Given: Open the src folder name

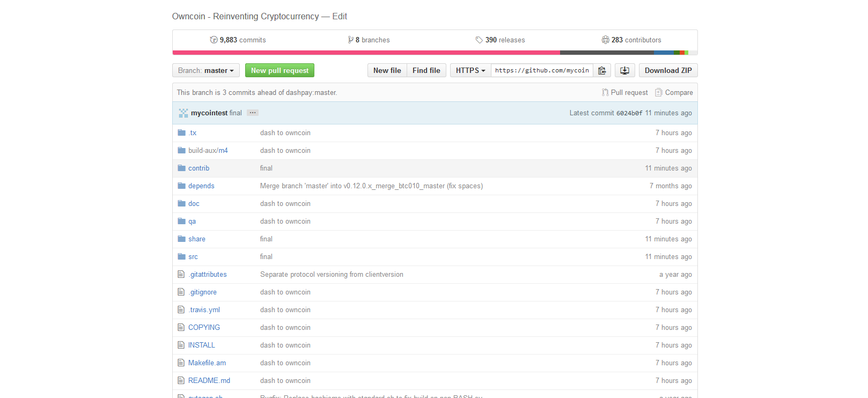Looking at the screenshot, I should 193,256.
